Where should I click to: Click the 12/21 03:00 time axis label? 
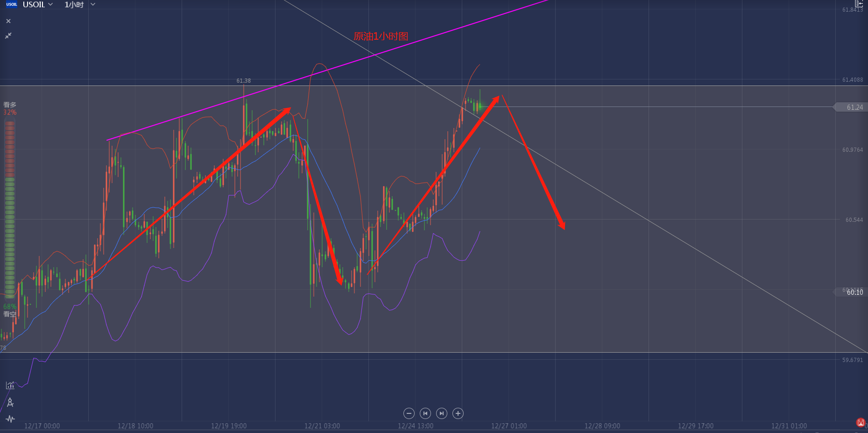pyautogui.click(x=322, y=426)
